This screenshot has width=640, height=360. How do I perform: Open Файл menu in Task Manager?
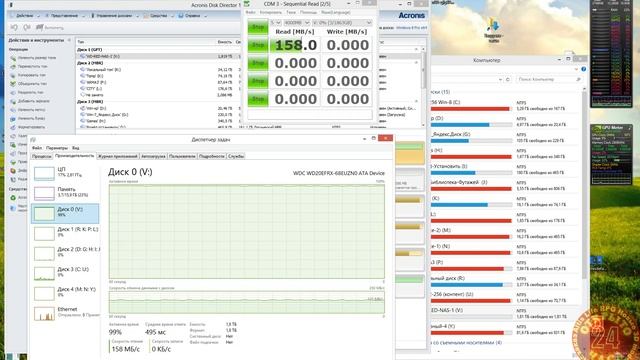coord(37,148)
